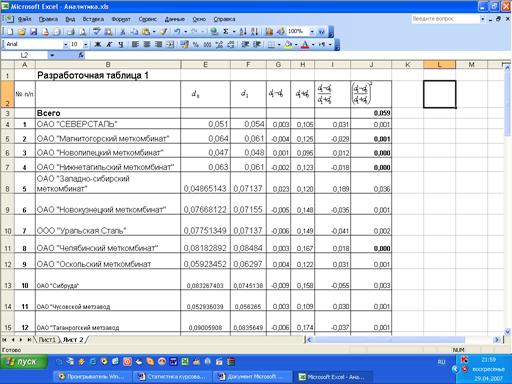The width and height of the screenshot is (512, 384).
Task: Expand the Arial font name dropdown
Action: tap(66, 44)
